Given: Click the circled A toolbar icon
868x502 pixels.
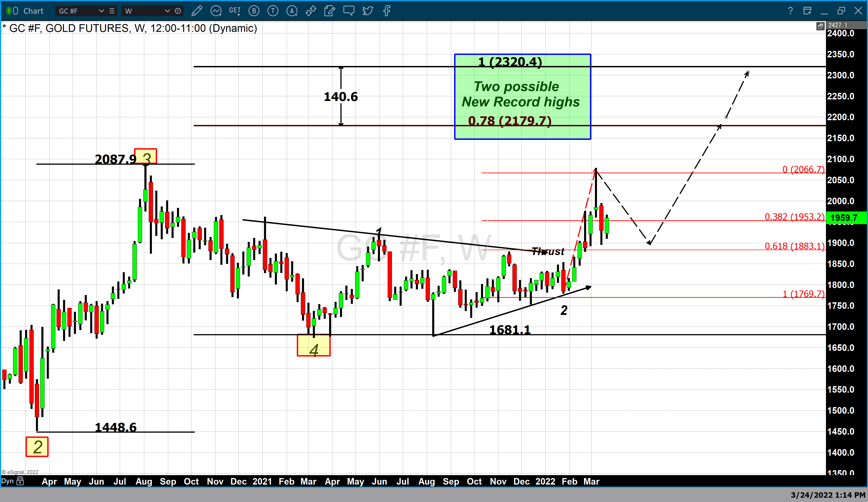Looking at the screenshot, I should pos(292,11).
